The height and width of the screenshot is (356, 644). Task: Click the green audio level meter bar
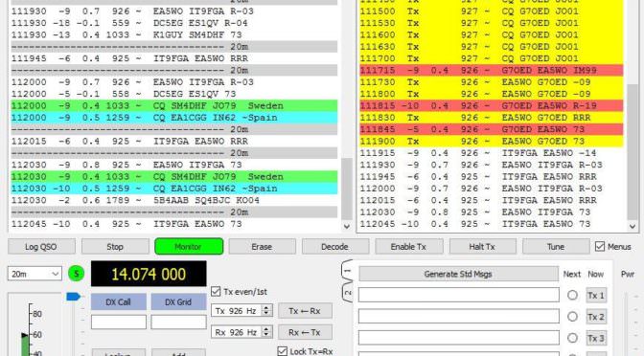point(26,345)
